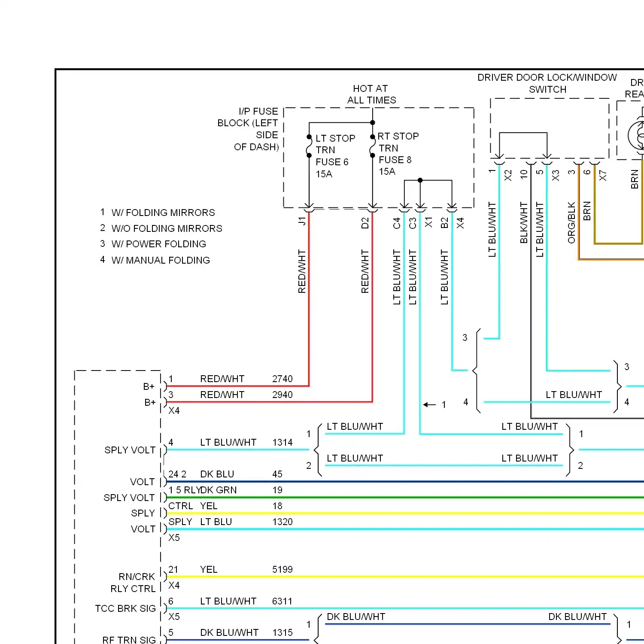Image resolution: width=644 pixels, height=644 pixels.
Task: Select "RED/WHT" text on the 2740 row
Action: [x=222, y=379]
